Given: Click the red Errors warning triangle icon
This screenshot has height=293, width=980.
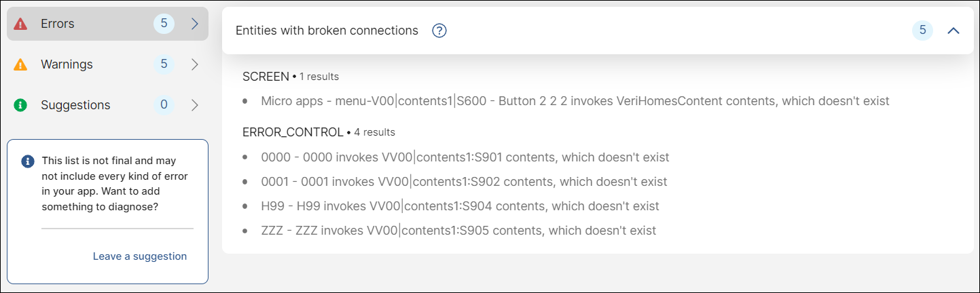Looking at the screenshot, I should click(x=21, y=24).
